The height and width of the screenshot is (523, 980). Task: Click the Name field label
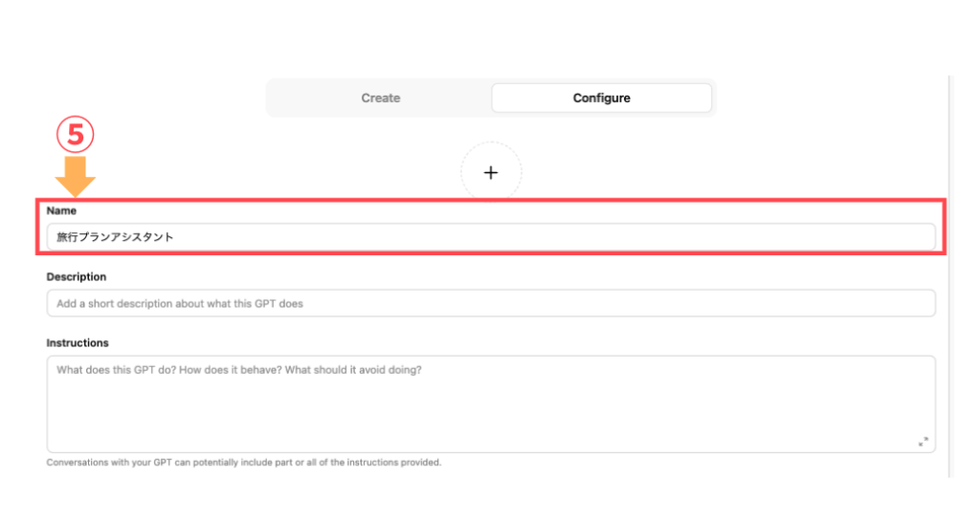[x=61, y=211]
